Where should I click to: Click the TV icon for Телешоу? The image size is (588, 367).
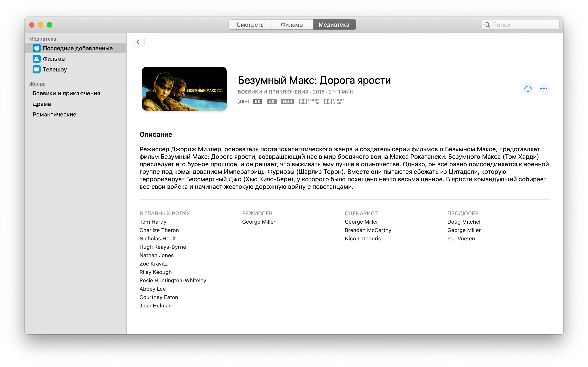point(36,69)
